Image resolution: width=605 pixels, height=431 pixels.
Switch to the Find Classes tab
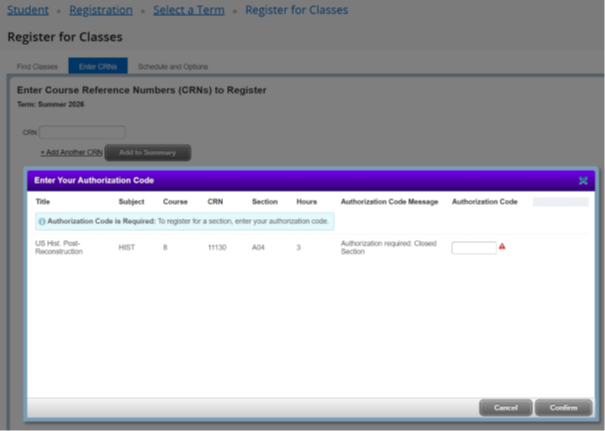coord(37,66)
